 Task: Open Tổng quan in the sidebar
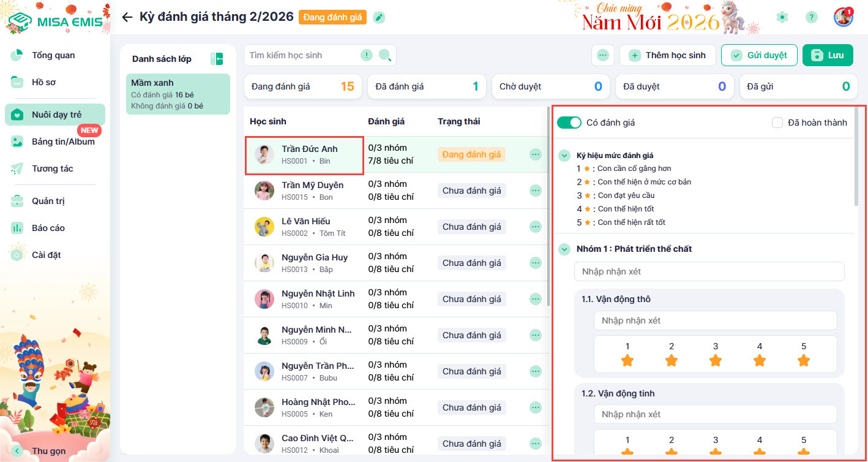[x=53, y=55]
